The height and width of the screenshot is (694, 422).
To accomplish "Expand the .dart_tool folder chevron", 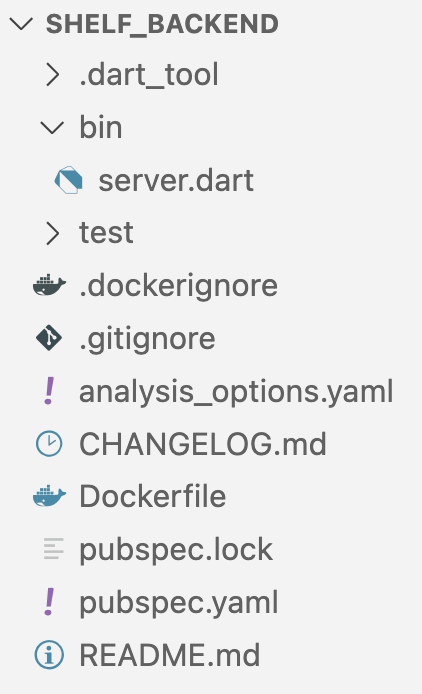I will [53, 74].
